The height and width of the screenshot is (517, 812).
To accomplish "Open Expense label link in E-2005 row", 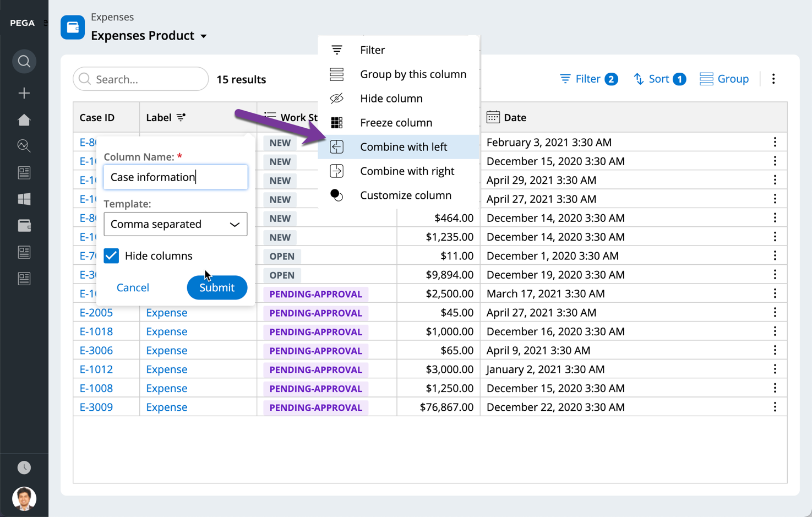I will point(166,312).
